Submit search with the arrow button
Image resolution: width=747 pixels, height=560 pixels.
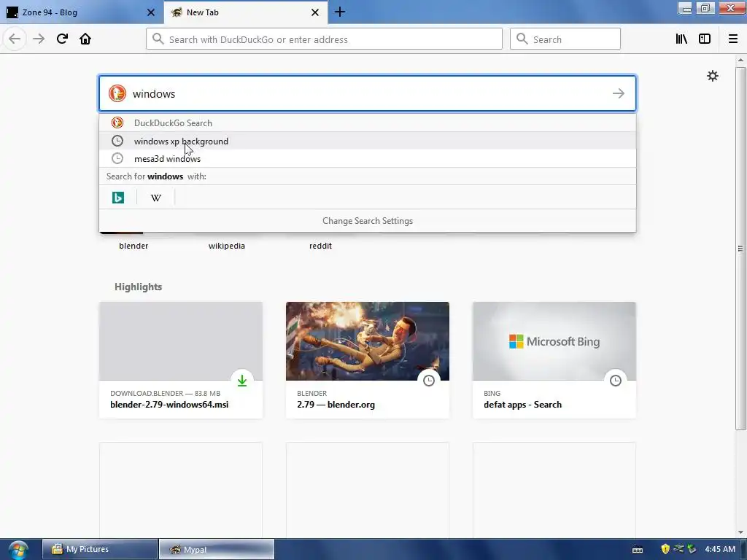coord(619,93)
